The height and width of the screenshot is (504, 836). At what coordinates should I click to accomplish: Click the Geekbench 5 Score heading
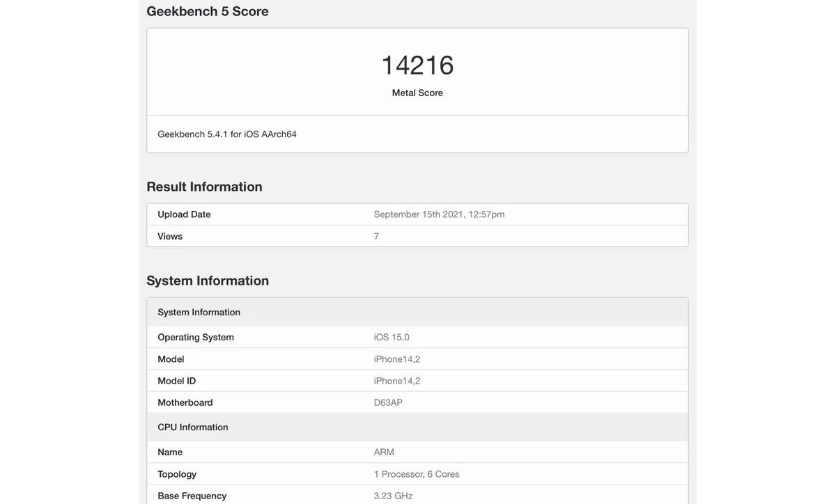click(207, 10)
